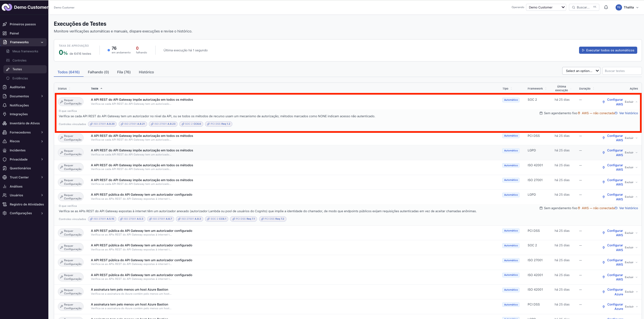Select Testes in the sidebar

[25, 69]
